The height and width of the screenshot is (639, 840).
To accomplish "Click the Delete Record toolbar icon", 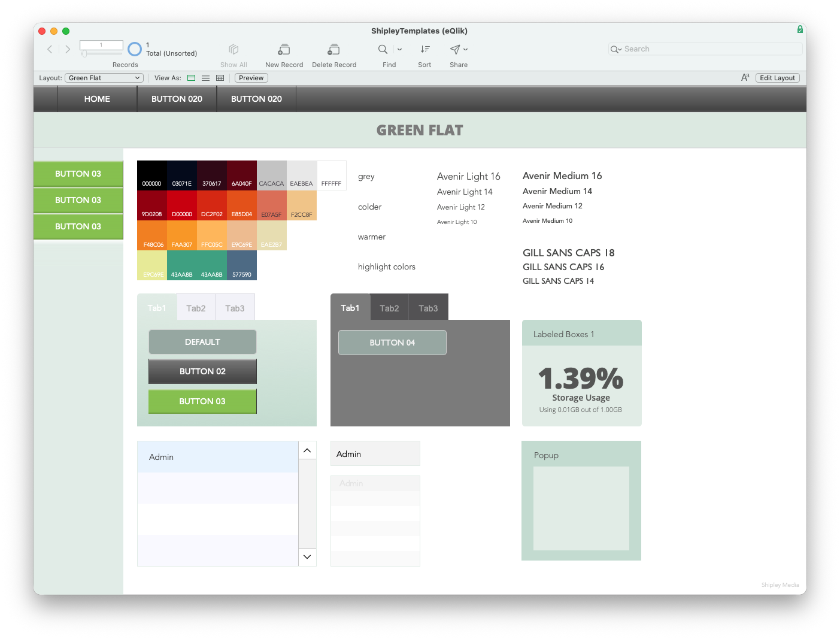I will click(333, 50).
